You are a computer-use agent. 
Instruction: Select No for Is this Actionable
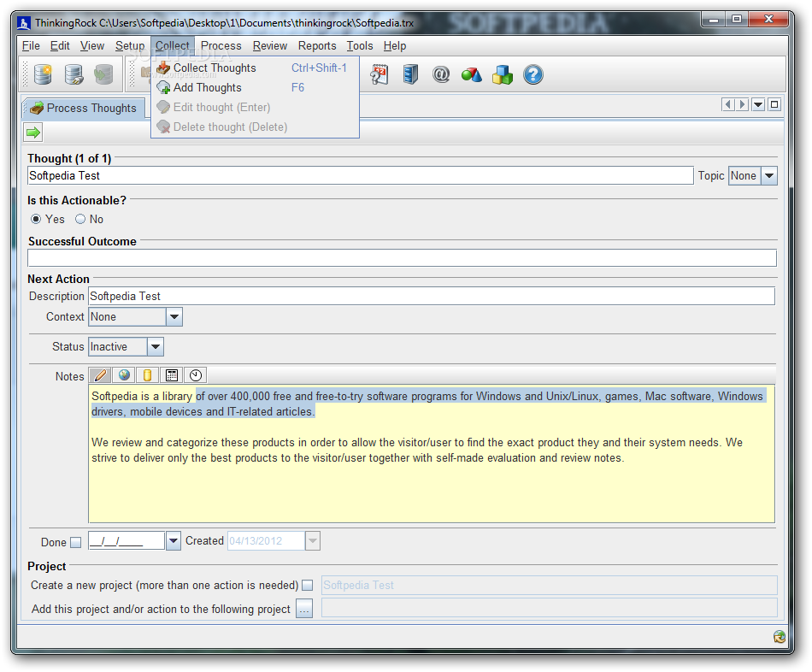tap(80, 219)
